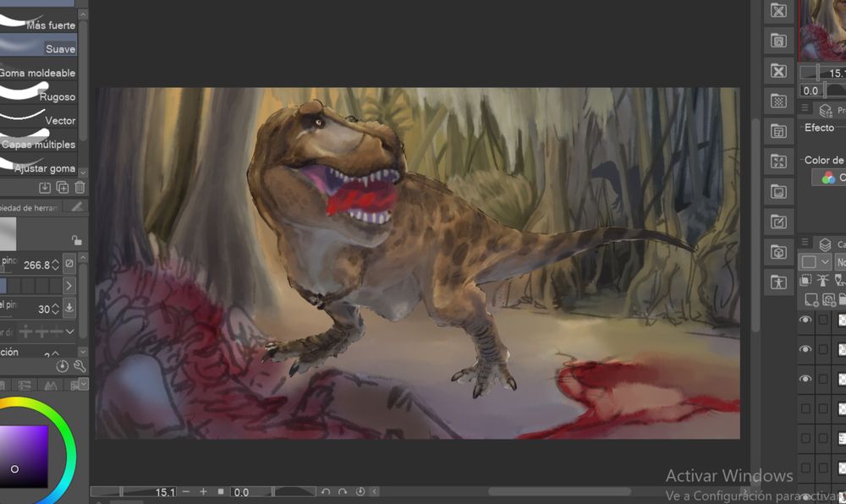Reset canvas rotation icon in status bar
846x504 pixels.
coord(360,491)
